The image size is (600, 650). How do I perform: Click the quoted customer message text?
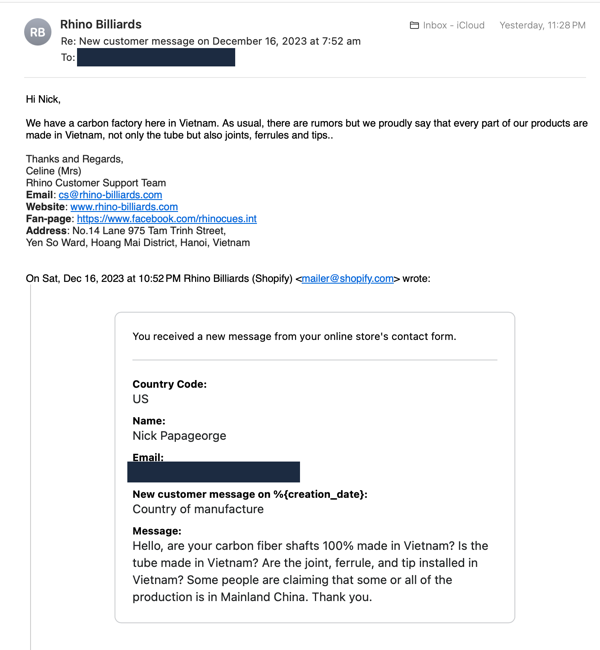coord(310,571)
